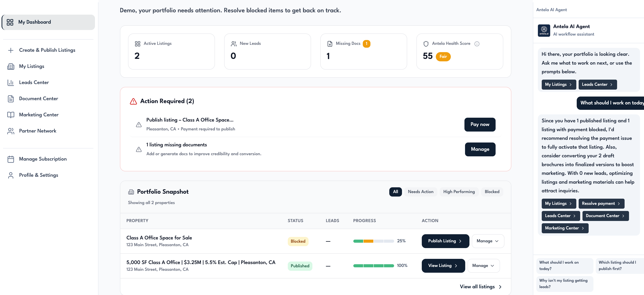Expand the Resolve payment prompt chevron

click(619, 203)
